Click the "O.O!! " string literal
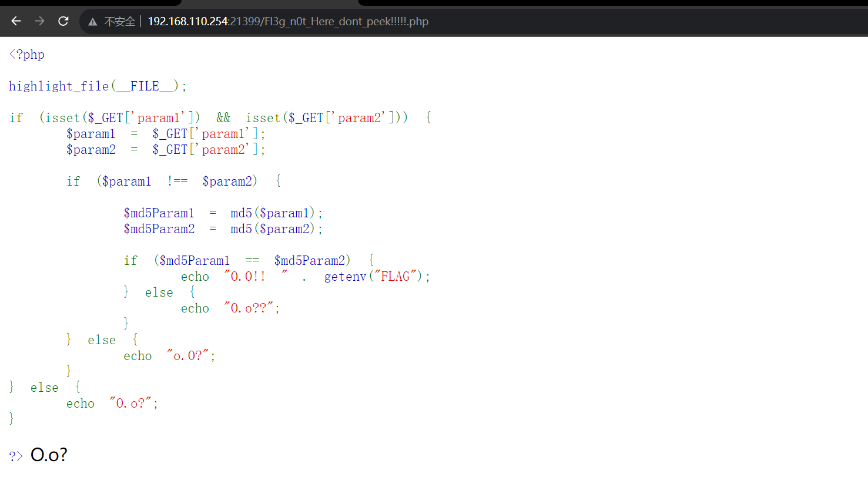The width and height of the screenshot is (868, 484). 256,277
